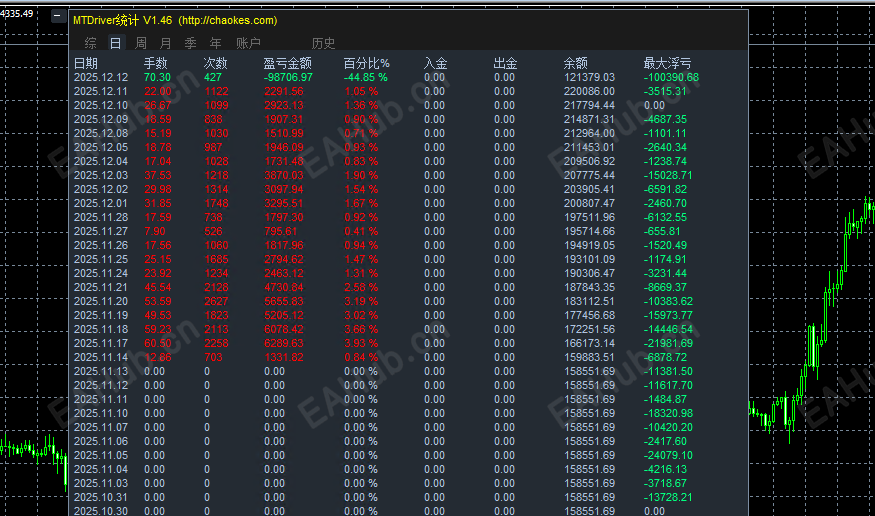Select the date cell 2025.11.13
The height and width of the screenshot is (516, 875).
point(101,372)
